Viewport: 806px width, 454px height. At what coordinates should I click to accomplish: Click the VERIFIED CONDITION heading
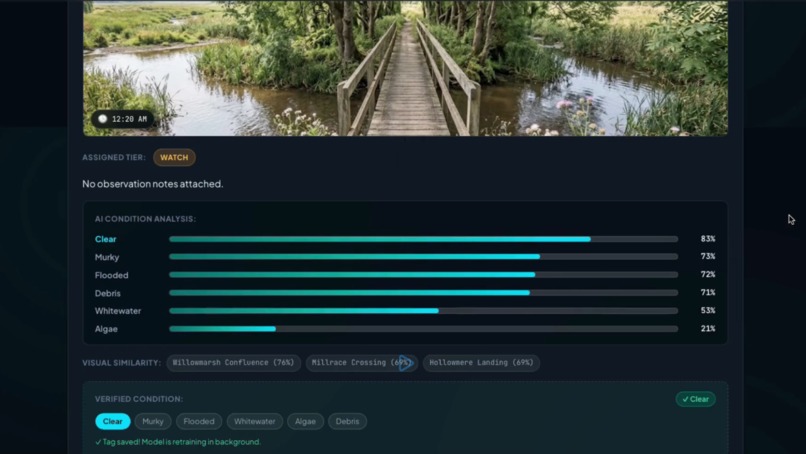tap(139, 399)
